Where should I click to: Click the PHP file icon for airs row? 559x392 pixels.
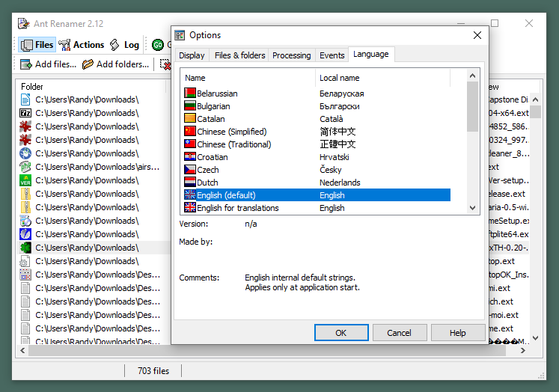[25, 167]
